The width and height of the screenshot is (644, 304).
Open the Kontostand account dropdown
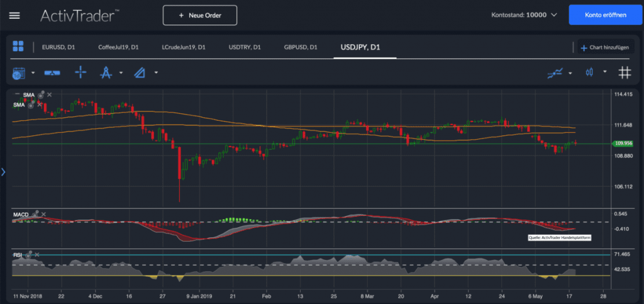pos(553,15)
